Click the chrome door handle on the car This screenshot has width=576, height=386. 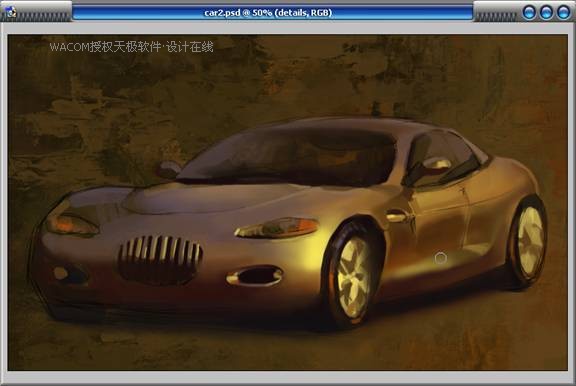pos(397,216)
